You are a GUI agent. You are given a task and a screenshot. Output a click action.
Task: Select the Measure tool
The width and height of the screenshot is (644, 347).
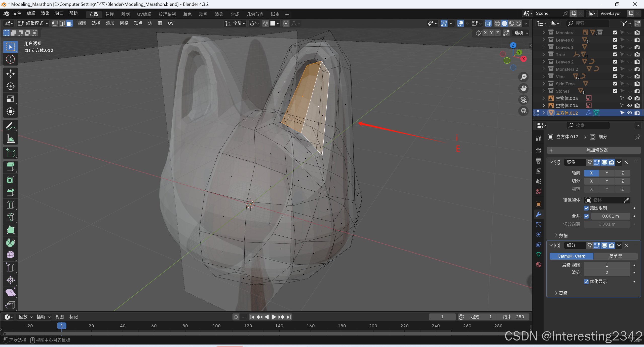point(10,138)
